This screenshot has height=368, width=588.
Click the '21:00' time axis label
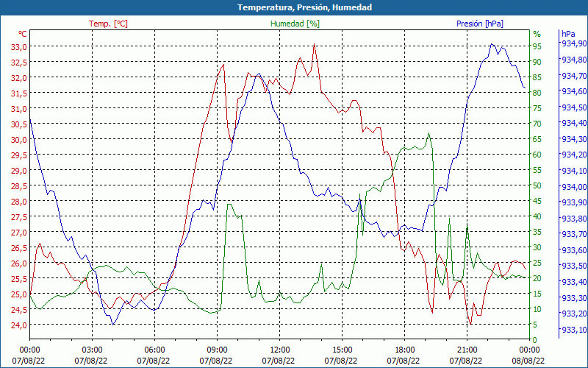pos(467,350)
